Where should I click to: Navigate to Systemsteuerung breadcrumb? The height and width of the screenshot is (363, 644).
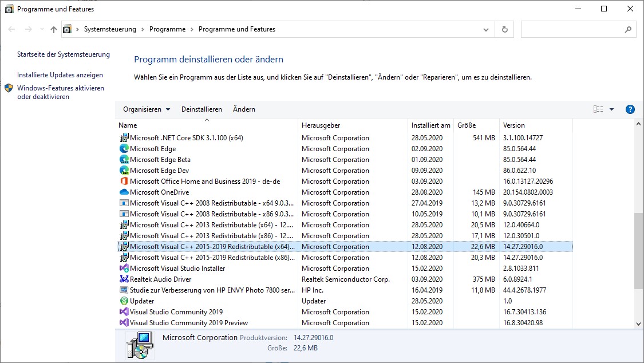click(110, 29)
